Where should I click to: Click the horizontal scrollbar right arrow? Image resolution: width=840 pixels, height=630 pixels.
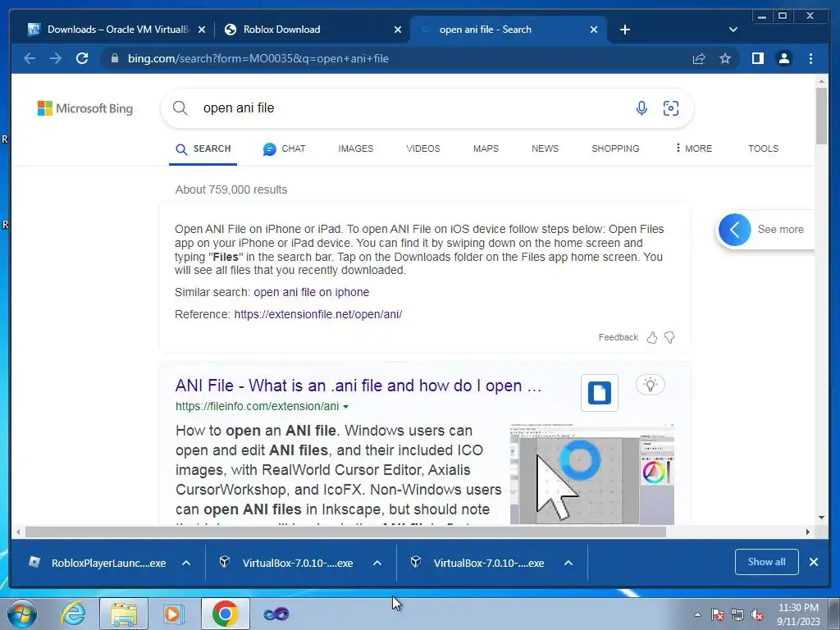point(808,532)
